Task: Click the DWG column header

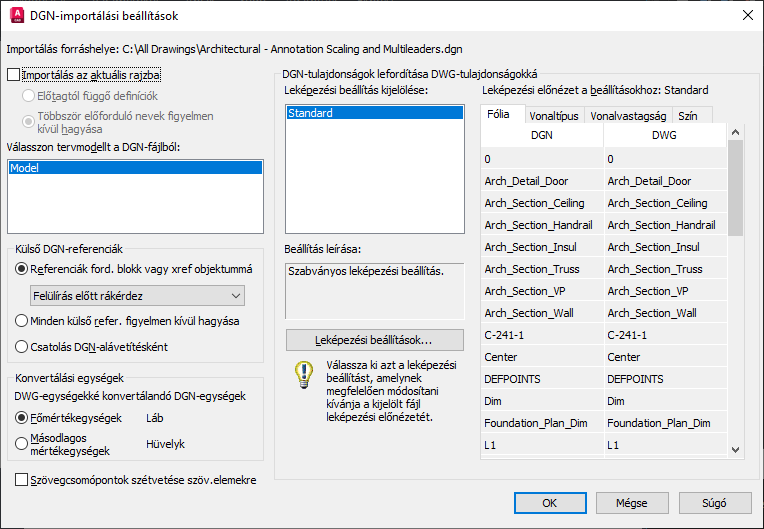Action: [x=665, y=135]
